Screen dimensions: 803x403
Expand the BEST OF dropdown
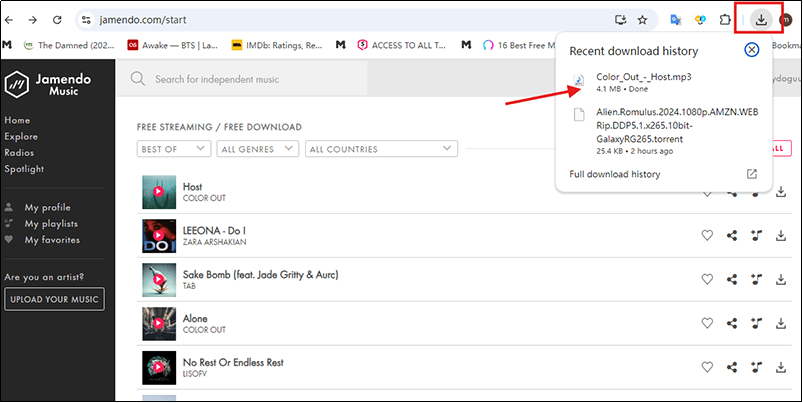click(173, 148)
